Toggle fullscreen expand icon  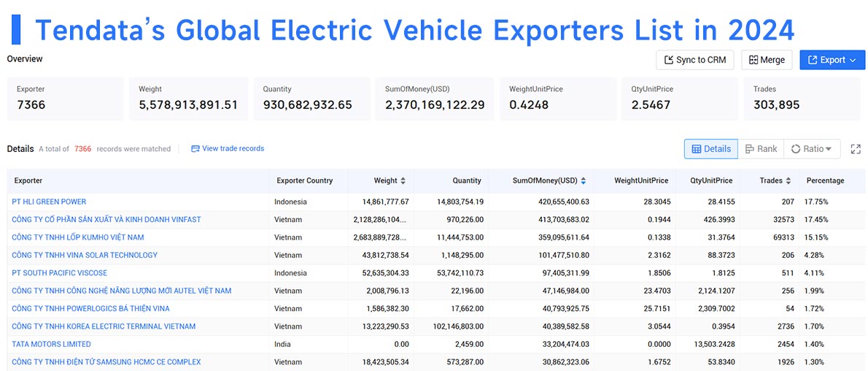pyautogui.click(x=856, y=149)
